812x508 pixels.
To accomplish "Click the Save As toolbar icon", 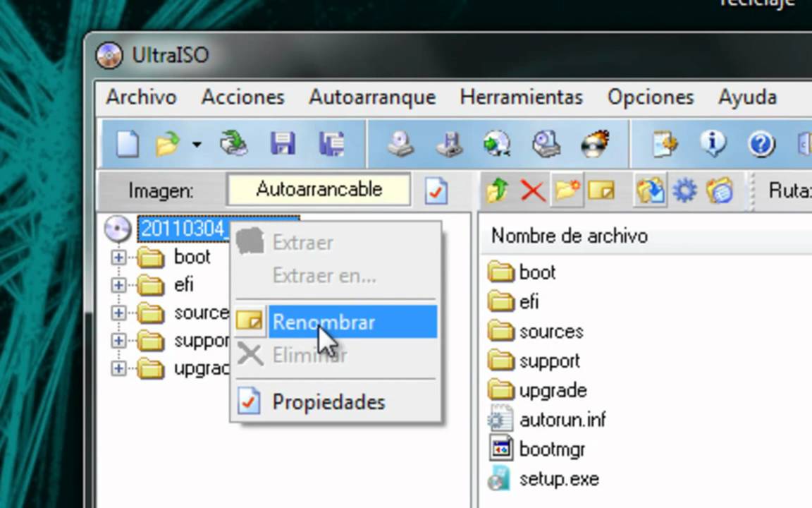I will (x=331, y=144).
